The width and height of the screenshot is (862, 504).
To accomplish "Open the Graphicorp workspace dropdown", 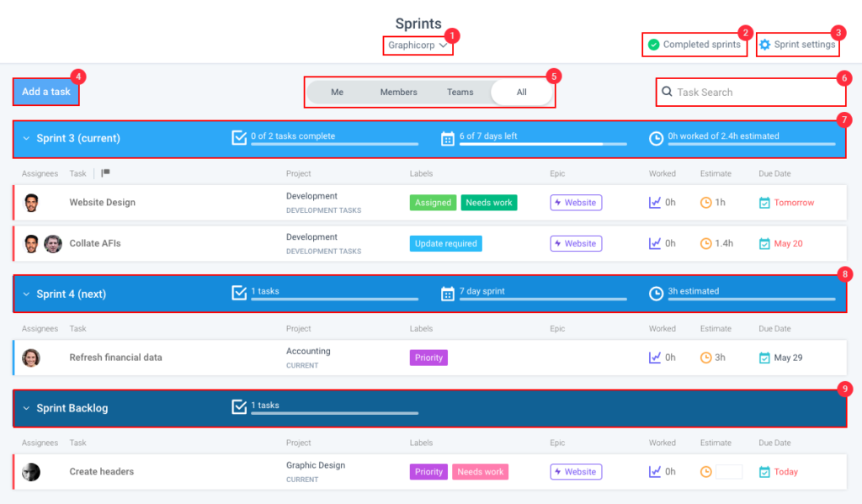I will click(x=418, y=45).
